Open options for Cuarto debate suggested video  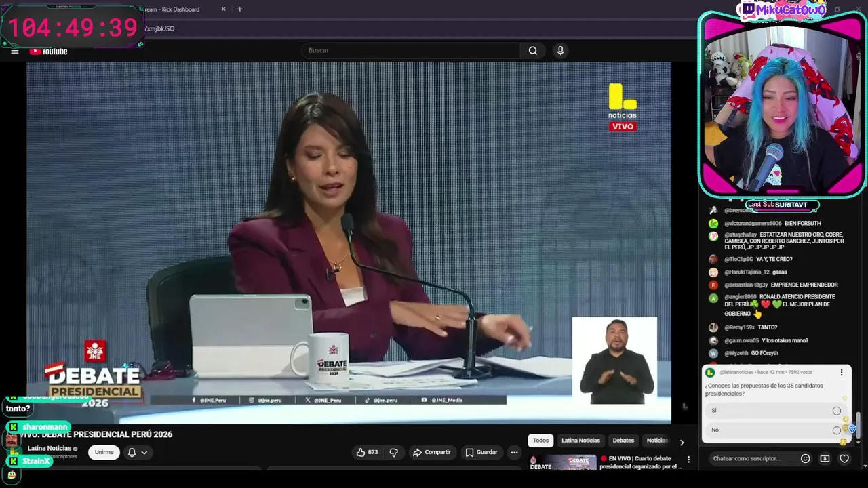point(688,460)
